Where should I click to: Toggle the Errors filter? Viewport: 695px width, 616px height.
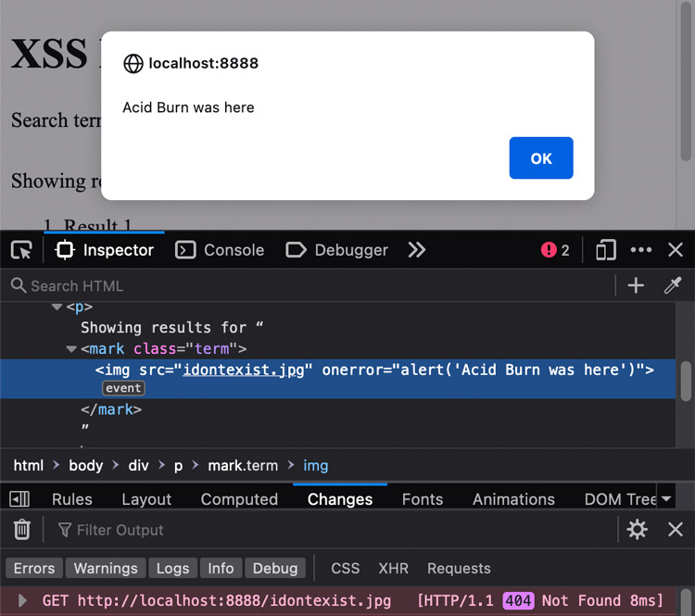click(x=34, y=568)
